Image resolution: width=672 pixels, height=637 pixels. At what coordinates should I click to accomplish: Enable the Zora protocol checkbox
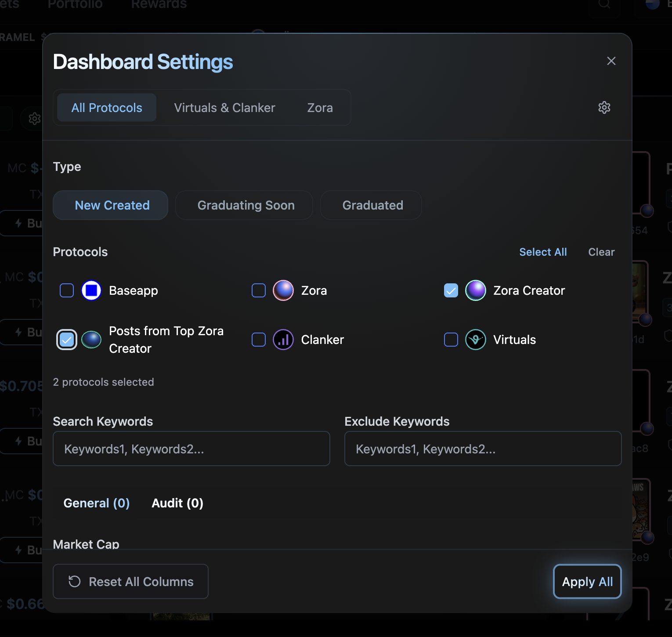point(259,290)
